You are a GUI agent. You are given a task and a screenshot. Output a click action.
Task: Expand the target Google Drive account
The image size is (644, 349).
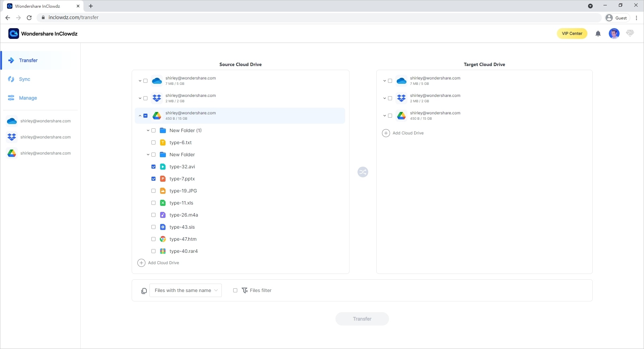pyautogui.click(x=384, y=116)
